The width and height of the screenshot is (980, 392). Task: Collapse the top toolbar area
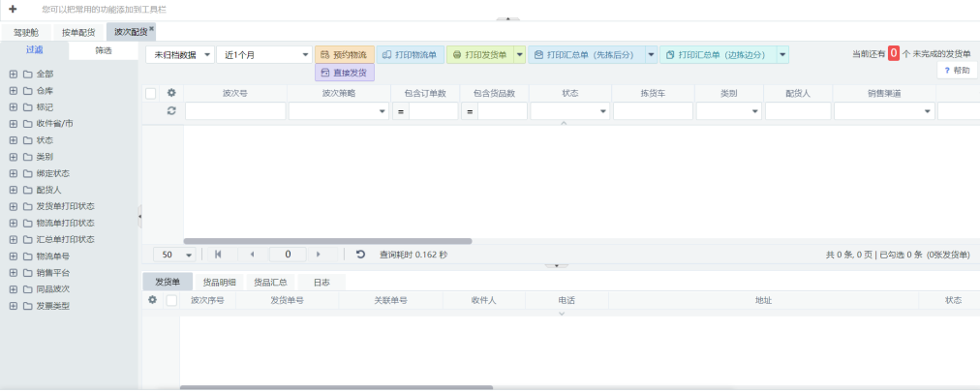pyautogui.click(x=508, y=19)
